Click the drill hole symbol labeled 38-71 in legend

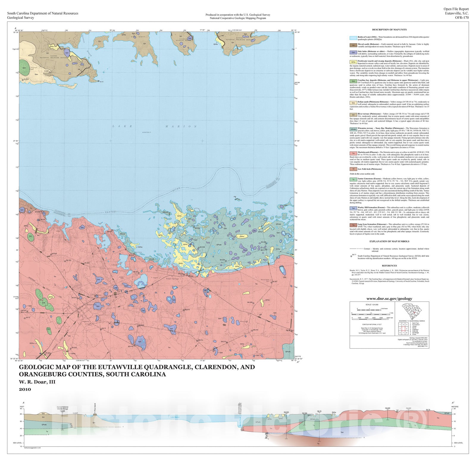[x=351, y=256]
